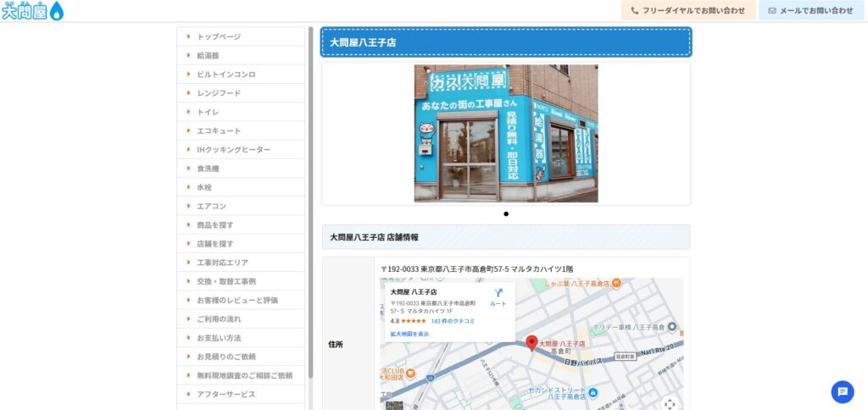The height and width of the screenshot is (410, 868).
Task: Click the セカンドストリート shop marker on the map
Action: [x=593, y=391]
